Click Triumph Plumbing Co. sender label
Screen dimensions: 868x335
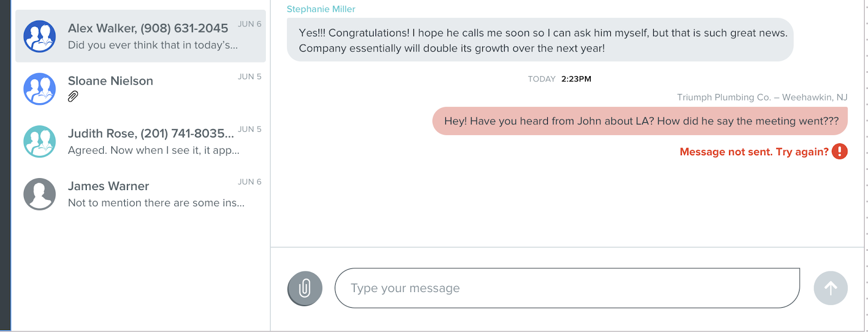[762, 98]
